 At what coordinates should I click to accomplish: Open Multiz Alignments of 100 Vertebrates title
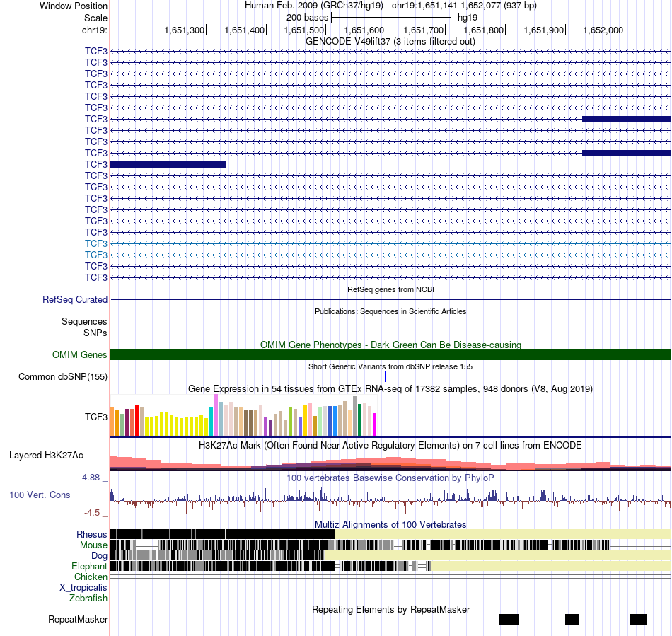390,524
